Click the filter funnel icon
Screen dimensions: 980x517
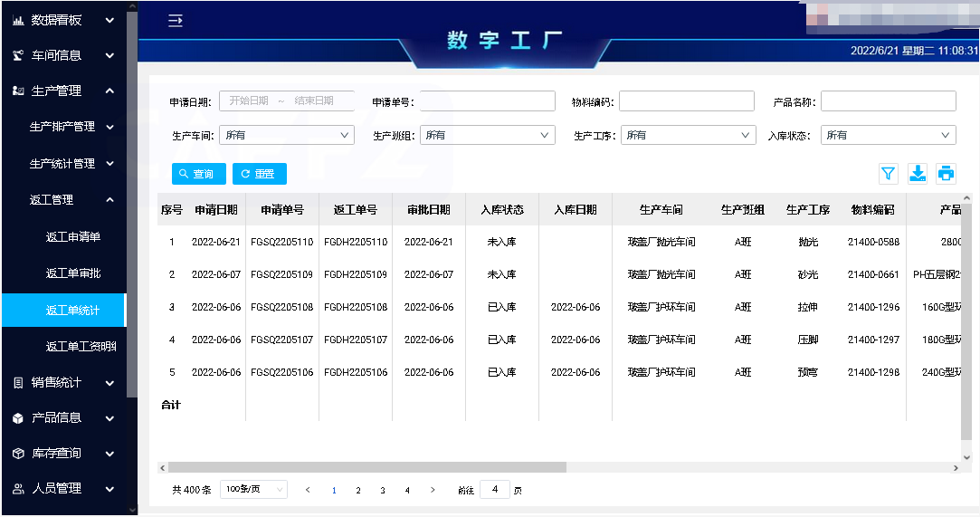pyautogui.click(x=888, y=174)
